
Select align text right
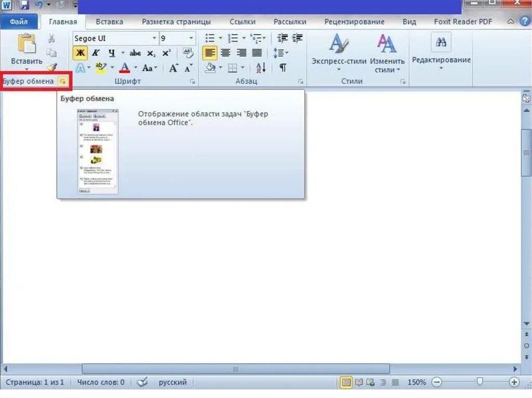(x=241, y=53)
